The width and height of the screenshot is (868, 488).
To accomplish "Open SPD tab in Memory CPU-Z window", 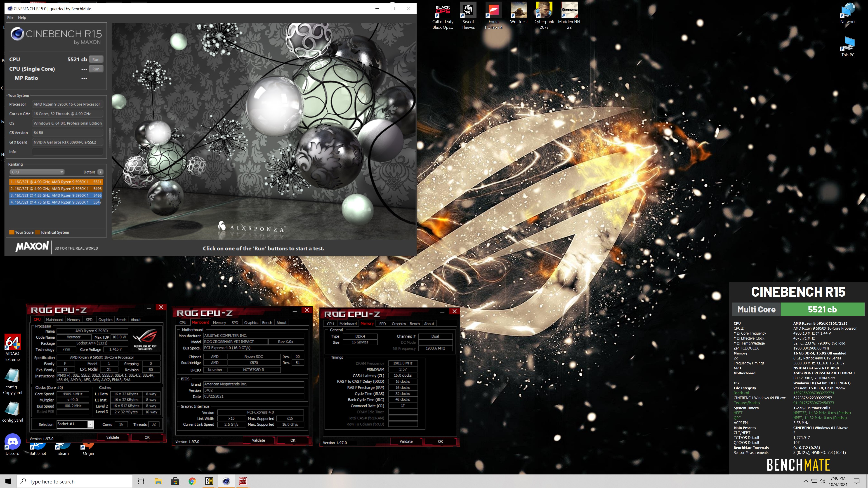I will coord(382,323).
